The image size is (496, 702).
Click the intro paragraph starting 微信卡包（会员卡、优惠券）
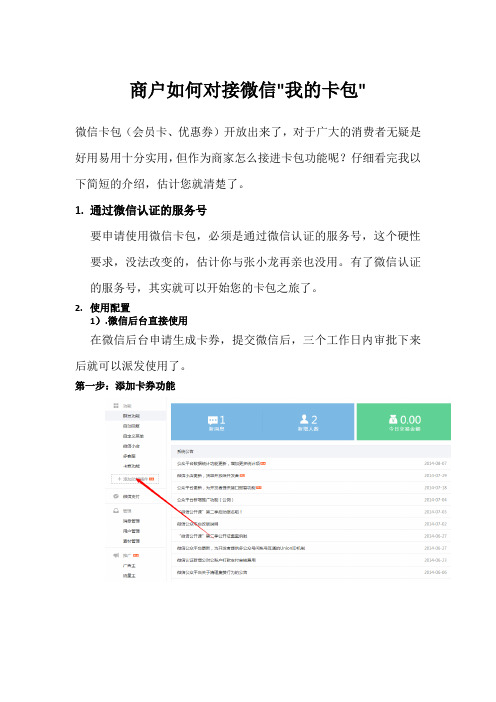(248, 158)
